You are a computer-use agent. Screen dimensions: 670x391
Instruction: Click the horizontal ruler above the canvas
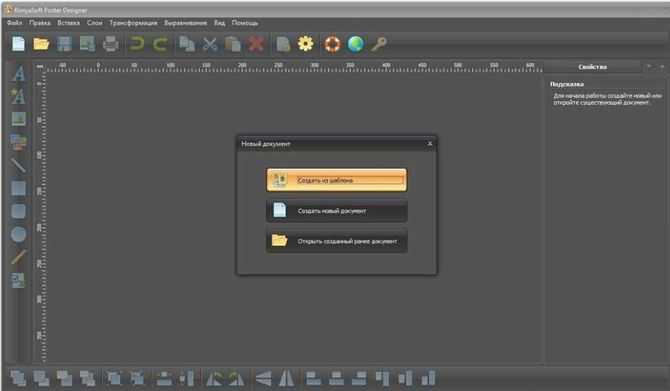294,67
